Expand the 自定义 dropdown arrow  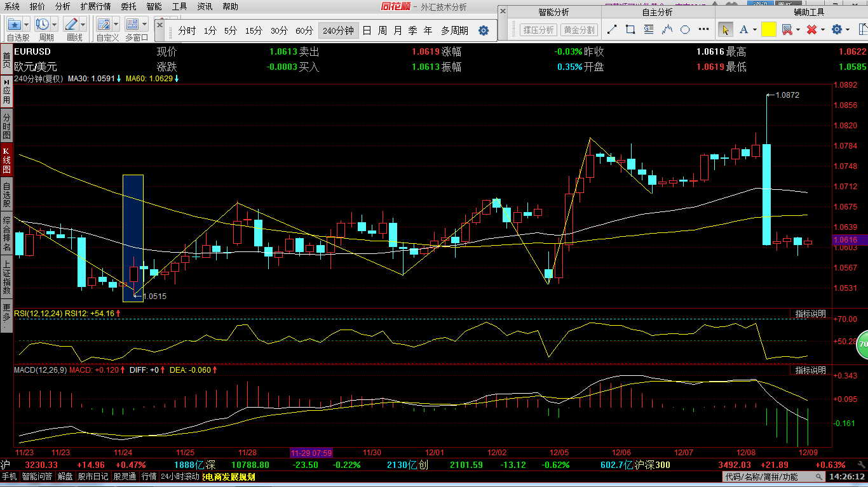click(x=116, y=24)
